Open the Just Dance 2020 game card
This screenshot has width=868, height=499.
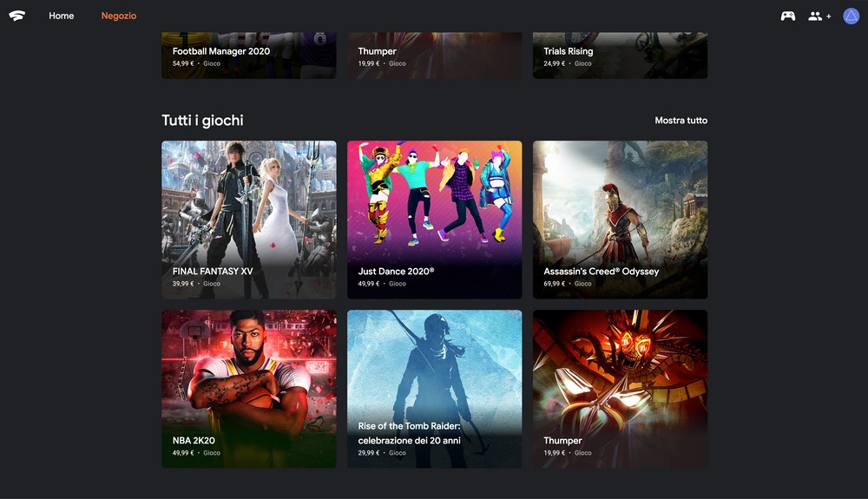pos(434,220)
